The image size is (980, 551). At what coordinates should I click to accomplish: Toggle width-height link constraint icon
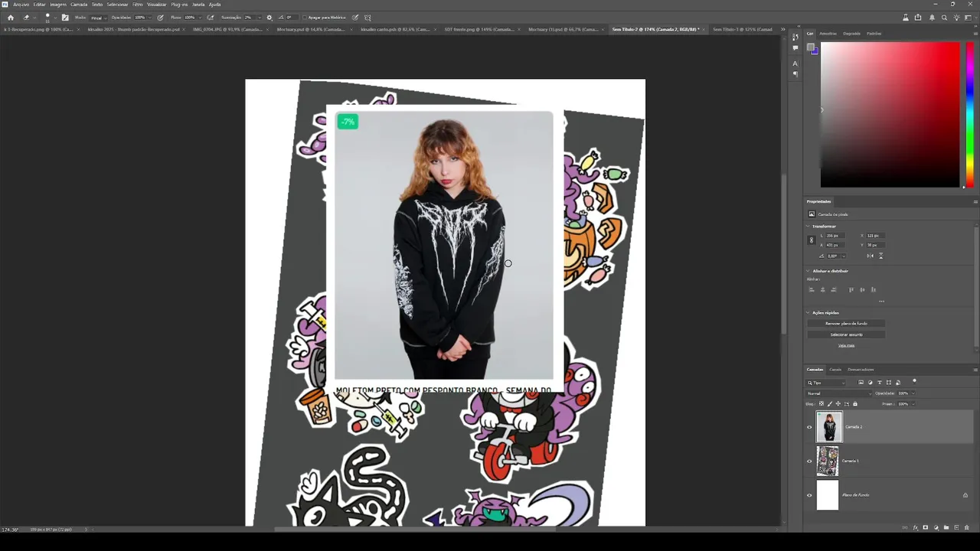click(812, 240)
